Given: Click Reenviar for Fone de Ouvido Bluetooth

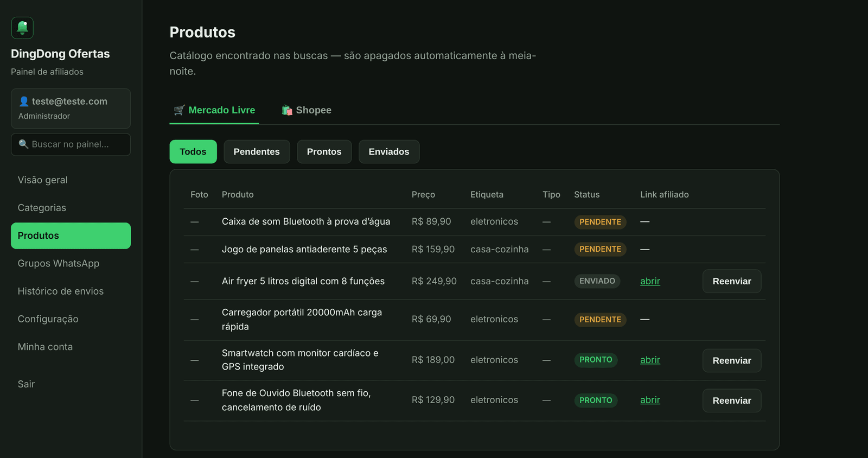Looking at the screenshot, I should 732,400.
